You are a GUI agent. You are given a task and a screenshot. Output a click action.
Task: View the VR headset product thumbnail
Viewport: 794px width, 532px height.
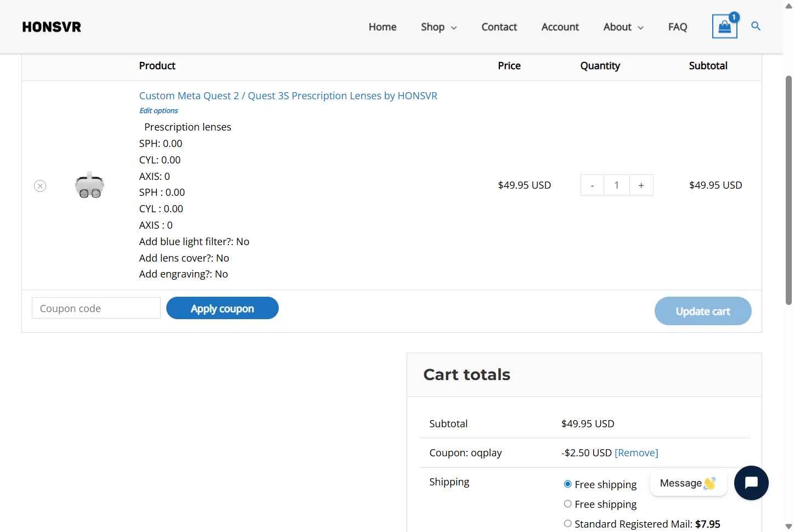[x=89, y=185]
